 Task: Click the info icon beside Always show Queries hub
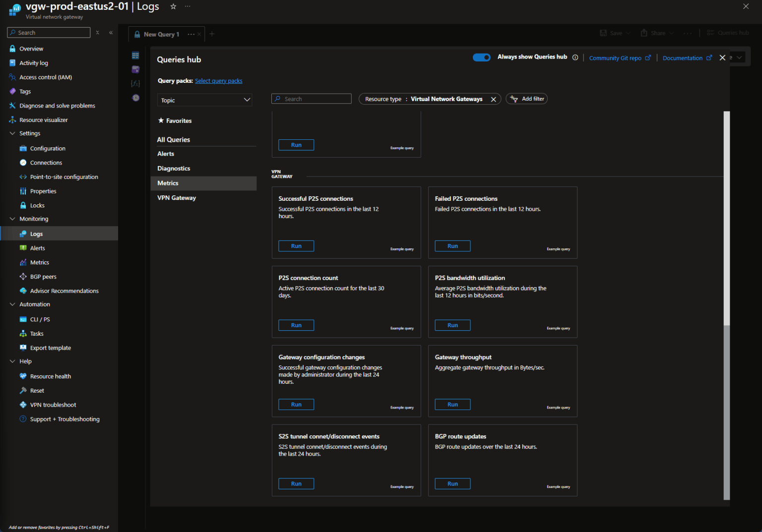pos(575,57)
